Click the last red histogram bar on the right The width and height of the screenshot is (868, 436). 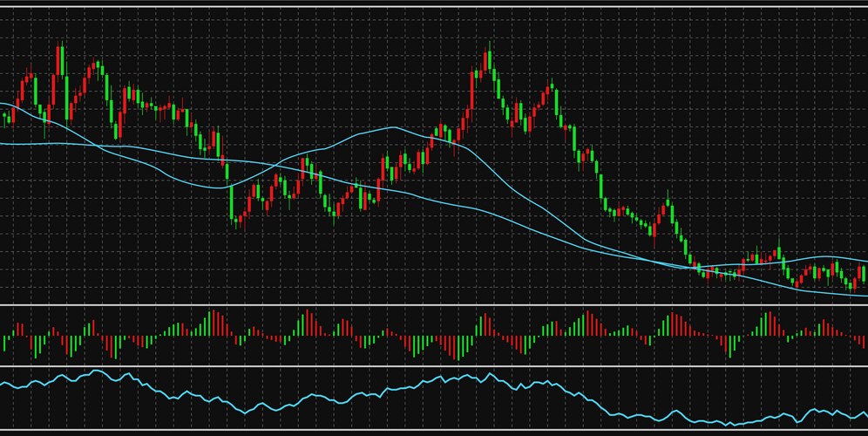tap(863, 342)
